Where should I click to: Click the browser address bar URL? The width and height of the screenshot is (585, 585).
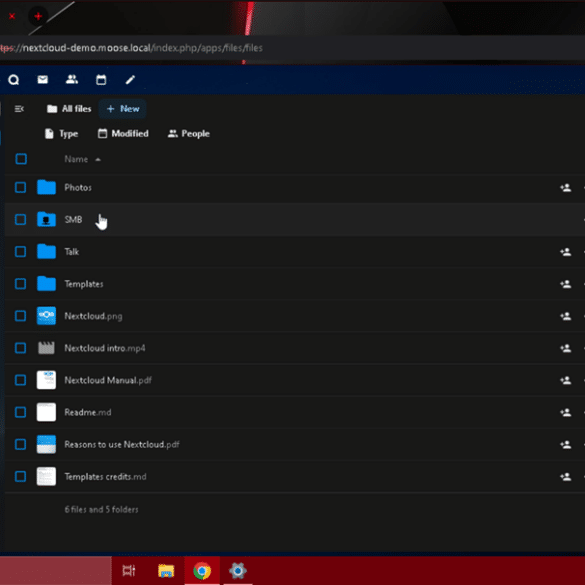[131, 48]
